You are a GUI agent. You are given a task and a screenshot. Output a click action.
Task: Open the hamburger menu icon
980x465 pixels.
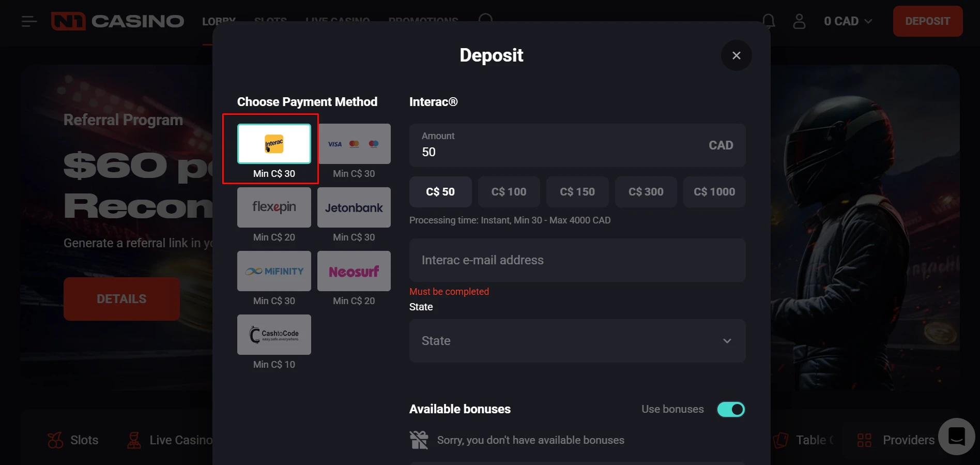(29, 21)
